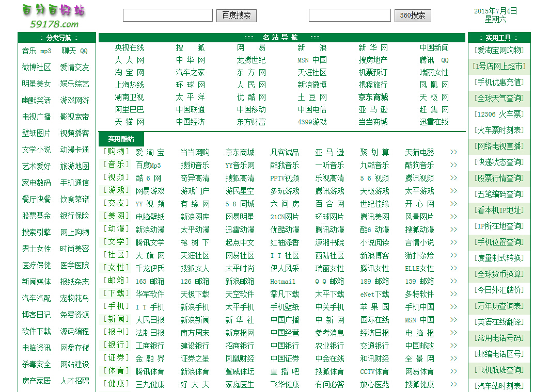Open the 京东商城 bold link in 名站导航

click(x=373, y=97)
